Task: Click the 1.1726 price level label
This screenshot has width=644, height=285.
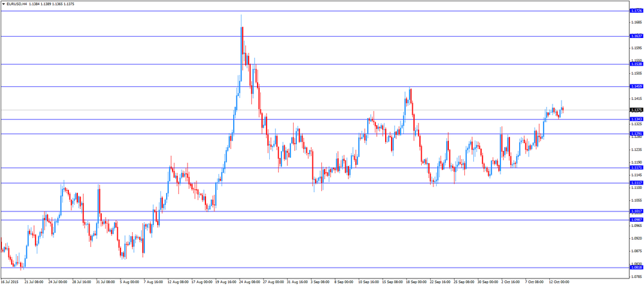Action: 636,11
